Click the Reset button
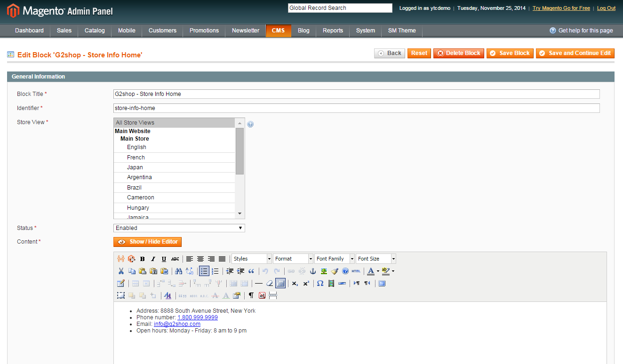This screenshot has width=623, height=364. tap(419, 53)
